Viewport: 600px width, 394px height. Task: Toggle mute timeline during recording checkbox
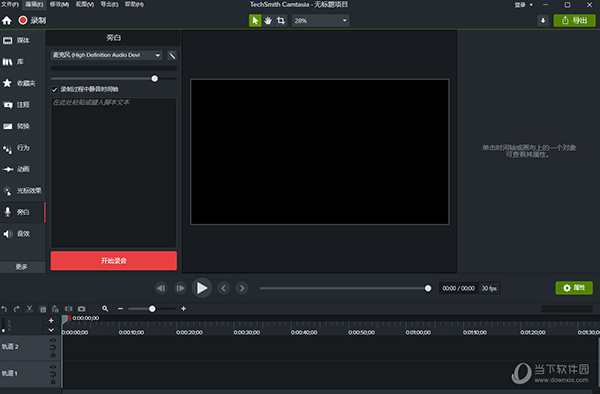(54, 90)
